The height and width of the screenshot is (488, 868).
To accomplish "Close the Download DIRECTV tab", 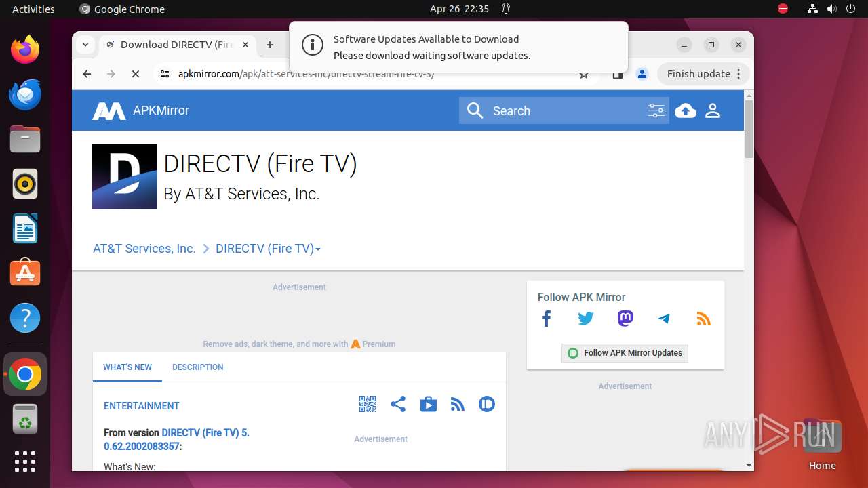I will 245,45.
